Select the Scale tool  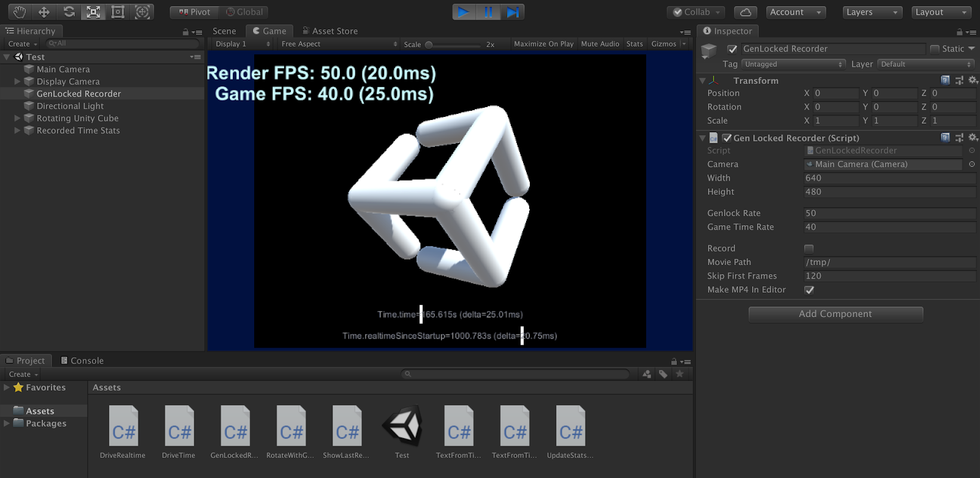(x=93, y=12)
